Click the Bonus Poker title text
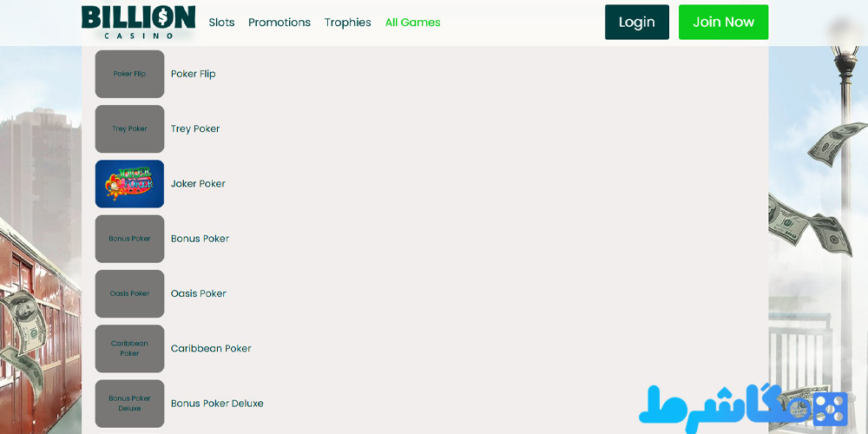 click(200, 238)
